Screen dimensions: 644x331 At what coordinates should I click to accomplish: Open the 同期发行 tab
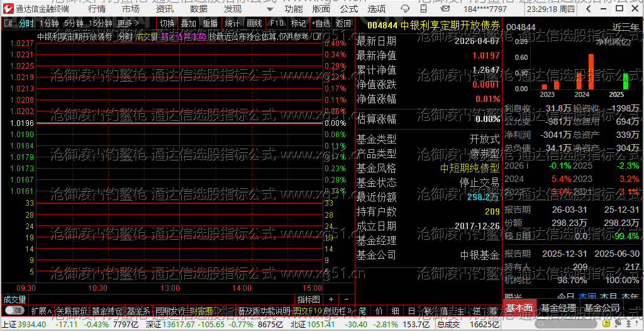[x=170, y=310]
